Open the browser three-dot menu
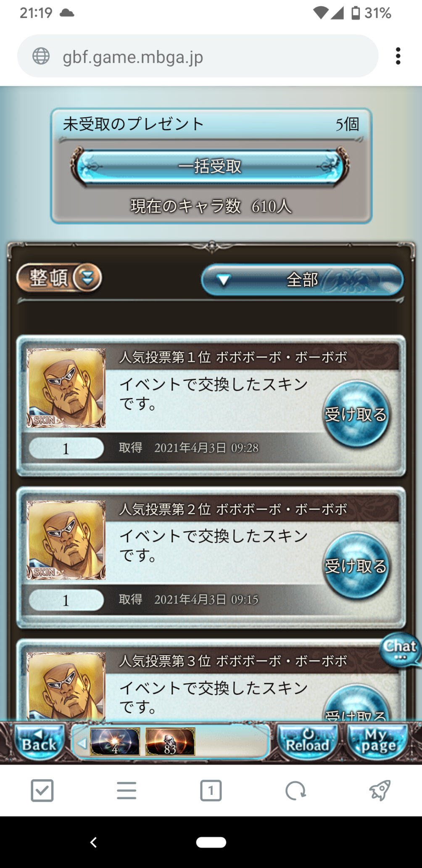Viewport: 422px width, 868px height. pos(398,56)
